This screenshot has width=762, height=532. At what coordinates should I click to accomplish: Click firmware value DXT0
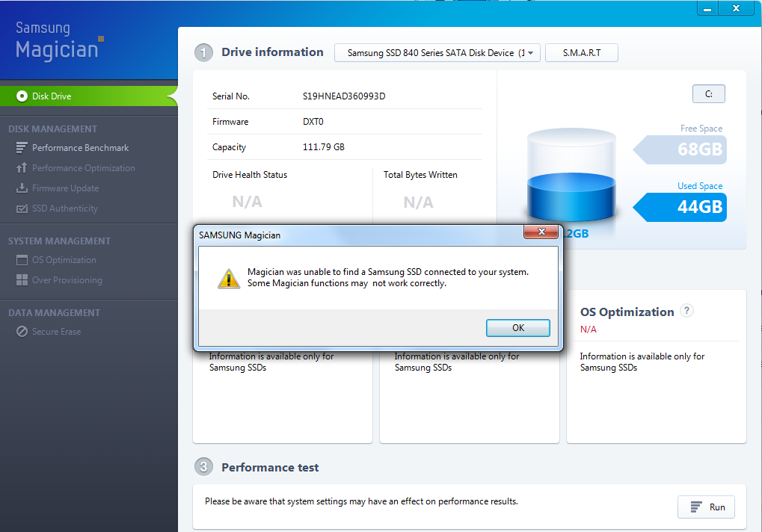313,121
